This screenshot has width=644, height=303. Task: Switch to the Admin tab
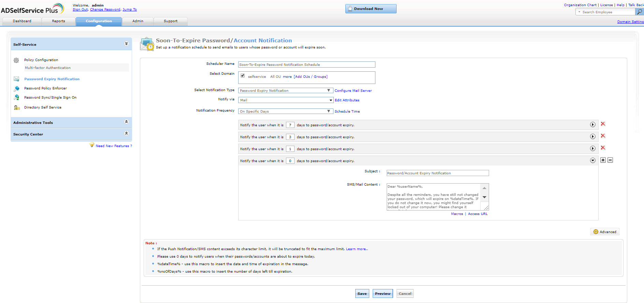click(138, 21)
